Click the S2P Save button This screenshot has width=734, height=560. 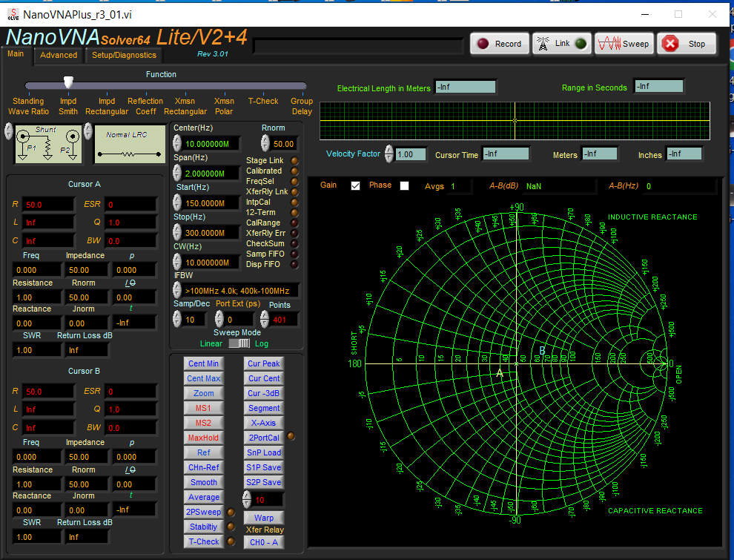(x=264, y=482)
